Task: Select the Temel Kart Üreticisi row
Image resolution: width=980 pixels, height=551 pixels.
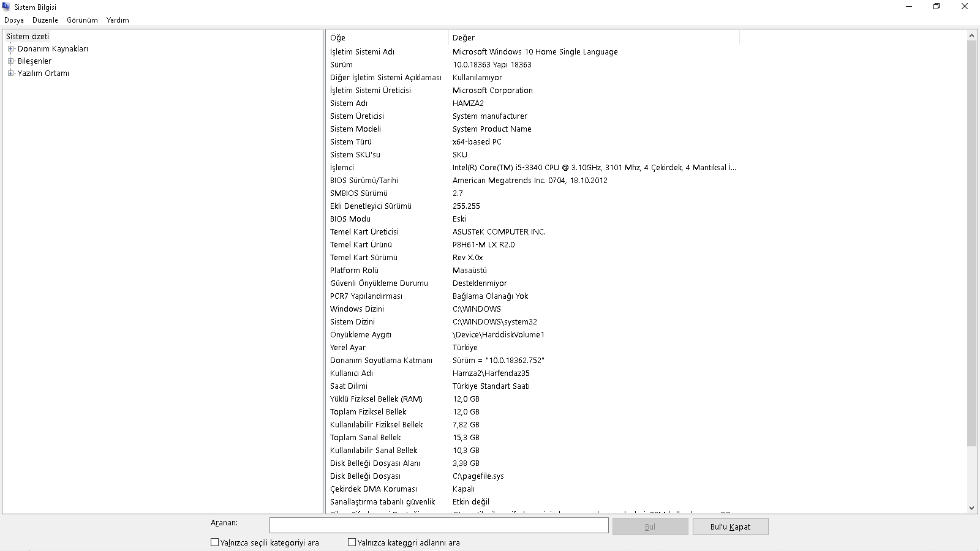Action: (x=533, y=232)
